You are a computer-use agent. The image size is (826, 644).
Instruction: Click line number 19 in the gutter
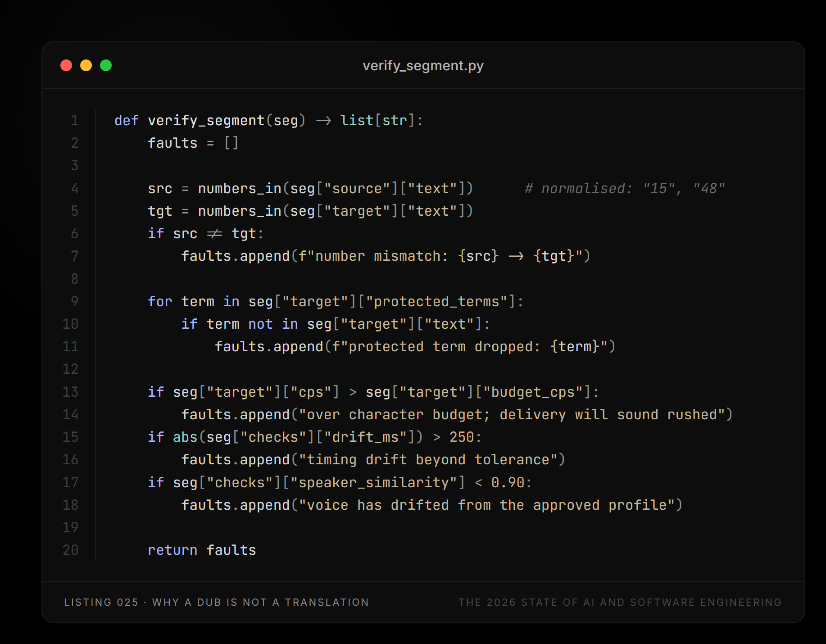coord(71,528)
